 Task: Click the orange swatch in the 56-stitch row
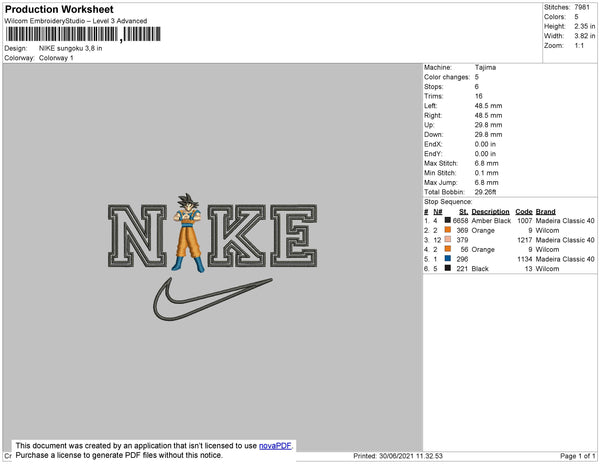tap(447, 249)
